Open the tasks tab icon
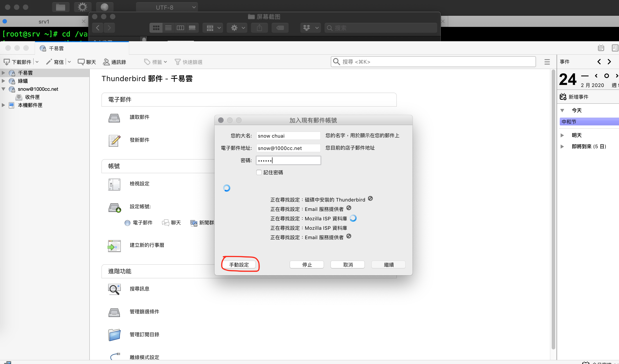This screenshot has width=619, height=364. [615, 48]
